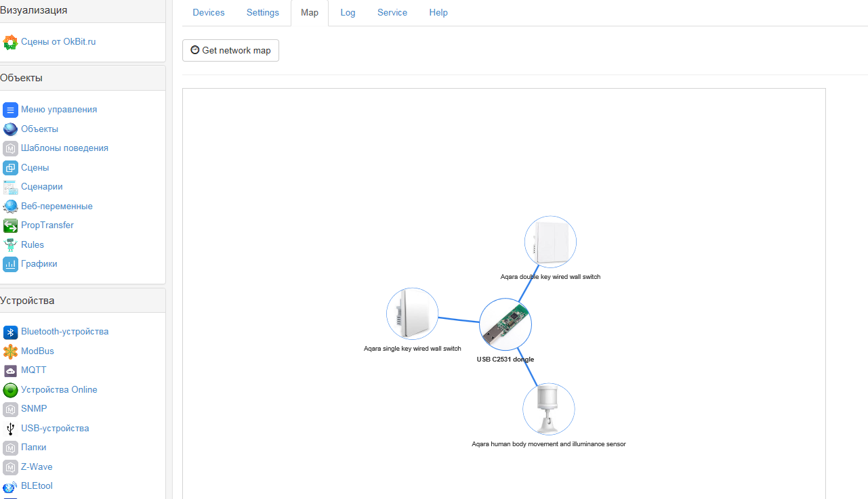Open the Меню управления link
Viewport: 868px width, 499px height.
(59, 110)
